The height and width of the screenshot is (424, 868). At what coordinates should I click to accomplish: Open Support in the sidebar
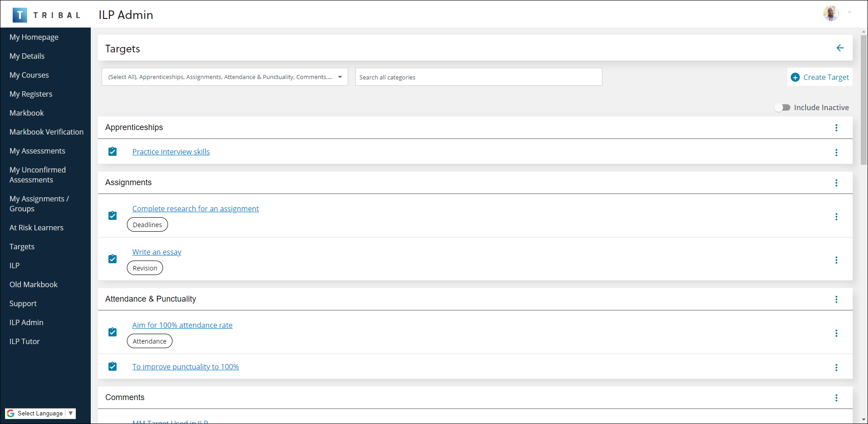point(23,303)
